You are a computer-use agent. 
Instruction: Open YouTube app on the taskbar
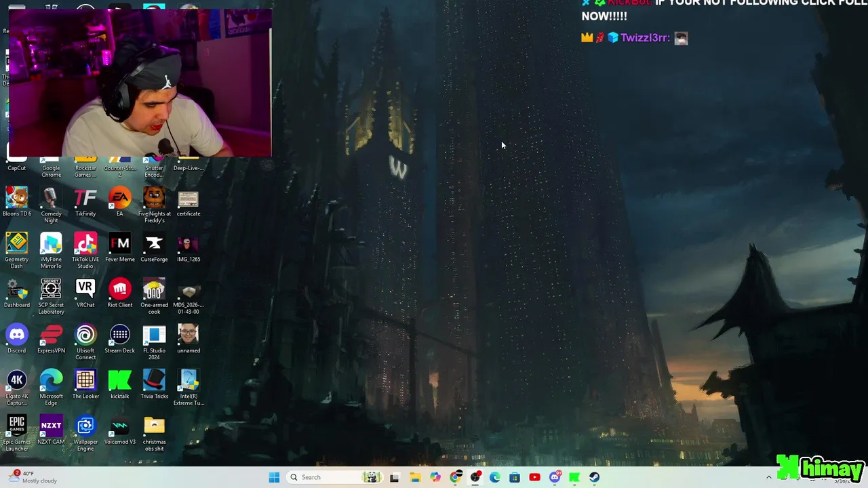[x=534, y=477]
